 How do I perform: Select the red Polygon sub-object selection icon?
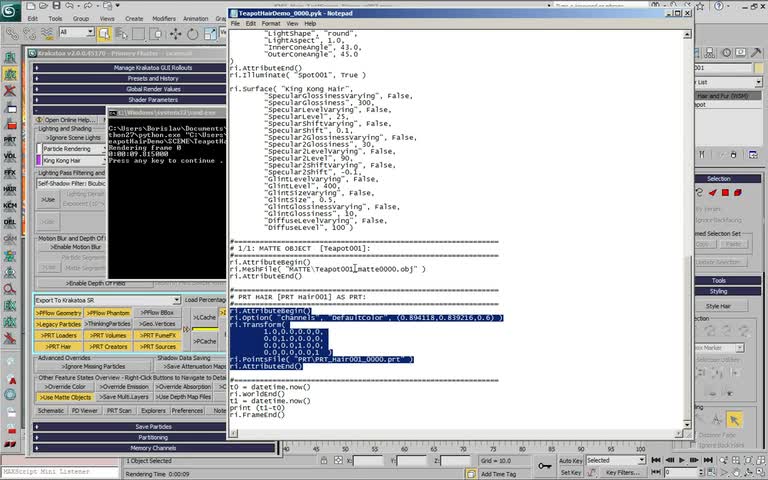725,192
